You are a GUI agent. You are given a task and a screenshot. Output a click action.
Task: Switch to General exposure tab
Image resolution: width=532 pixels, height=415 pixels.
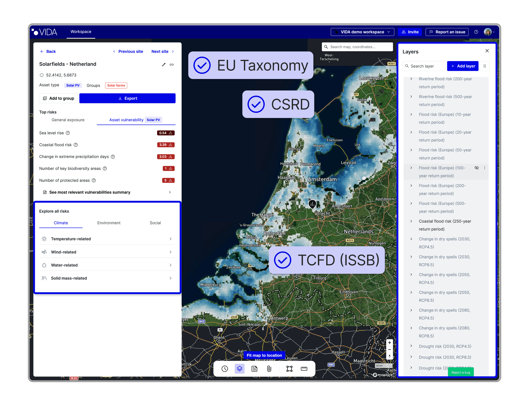pyautogui.click(x=68, y=120)
